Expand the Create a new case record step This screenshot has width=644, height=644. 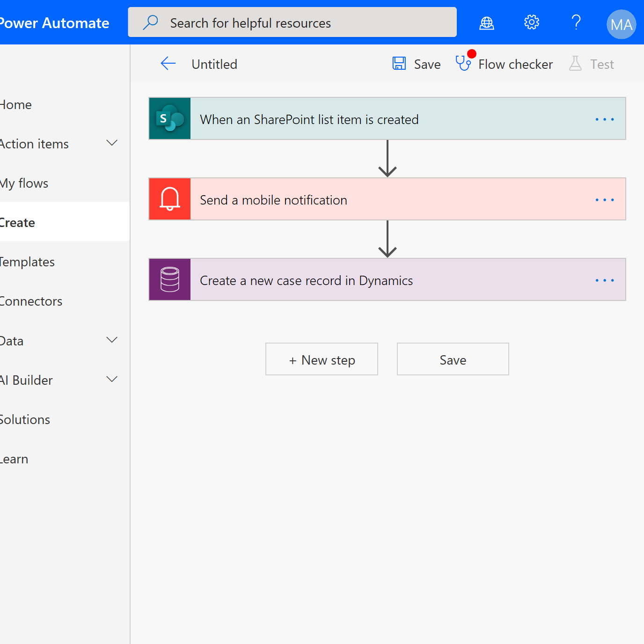[x=387, y=279]
